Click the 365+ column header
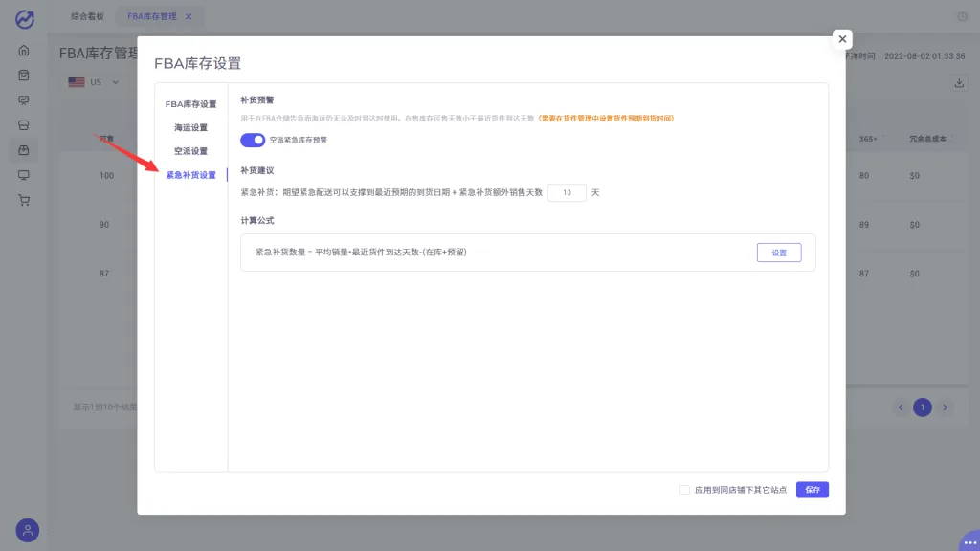This screenshot has height=551, width=980. tap(867, 139)
